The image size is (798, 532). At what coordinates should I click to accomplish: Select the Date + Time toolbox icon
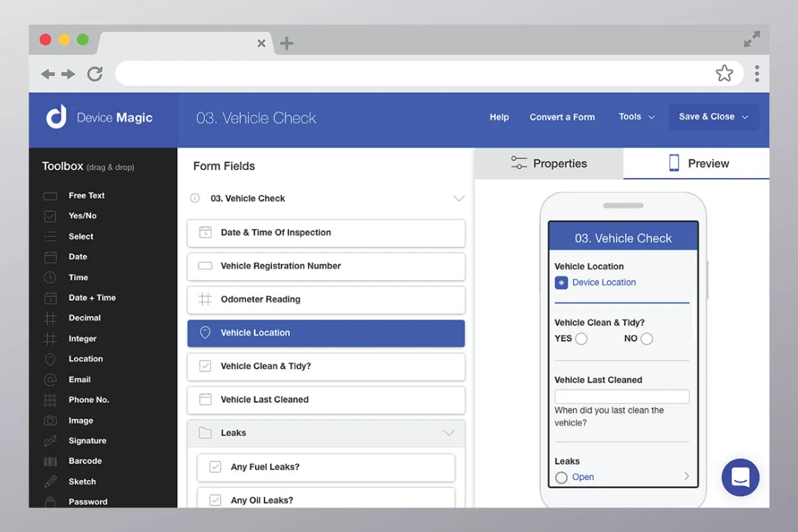tap(51, 298)
